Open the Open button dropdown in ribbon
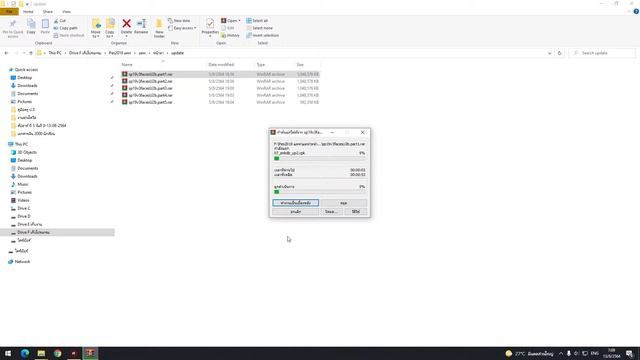This screenshot has width=640, height=360. [239, 20]
